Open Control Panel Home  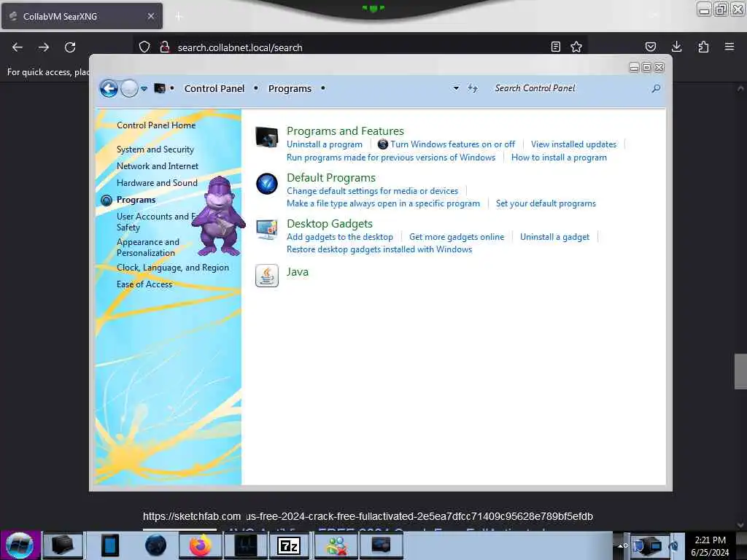point(156,125)
